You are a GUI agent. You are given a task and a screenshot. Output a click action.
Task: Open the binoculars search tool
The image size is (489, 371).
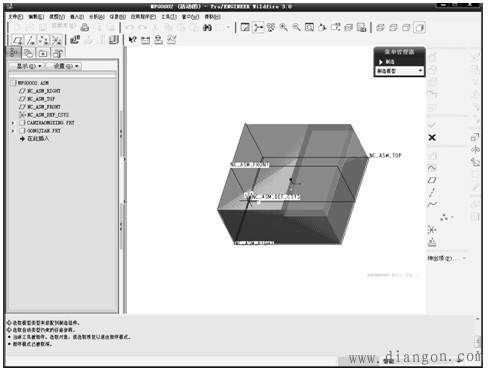[207, 27]
